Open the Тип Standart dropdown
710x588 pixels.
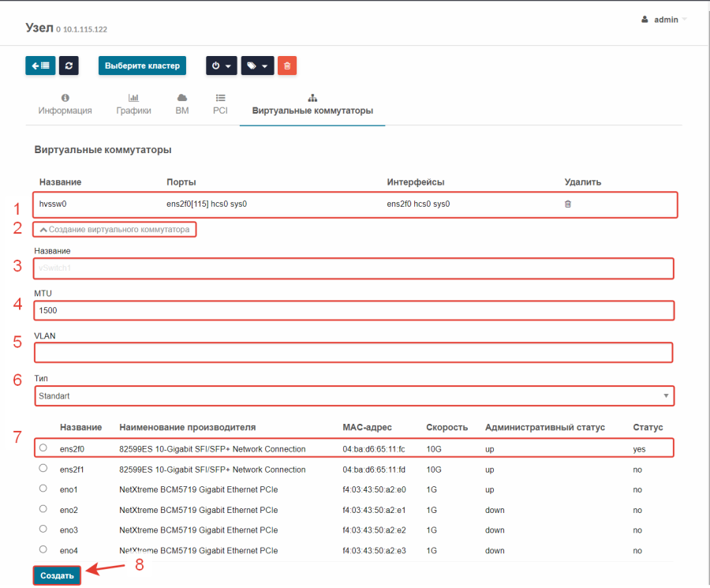click(354, 396)
